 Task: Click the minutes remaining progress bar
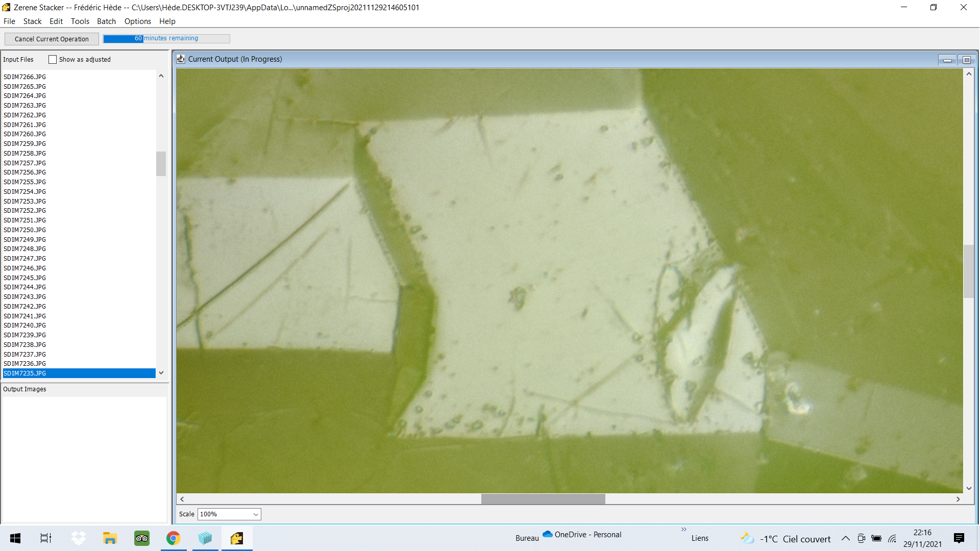pos(166,39)
